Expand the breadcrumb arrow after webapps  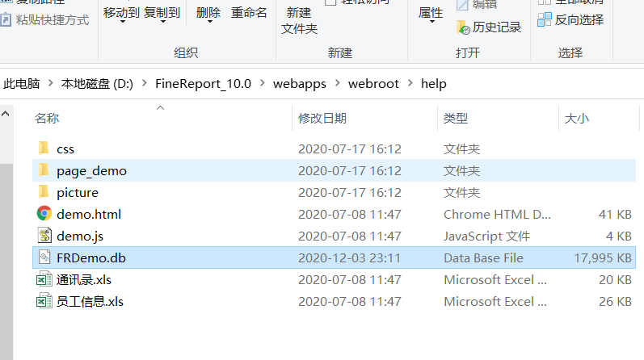pos(337,83)
